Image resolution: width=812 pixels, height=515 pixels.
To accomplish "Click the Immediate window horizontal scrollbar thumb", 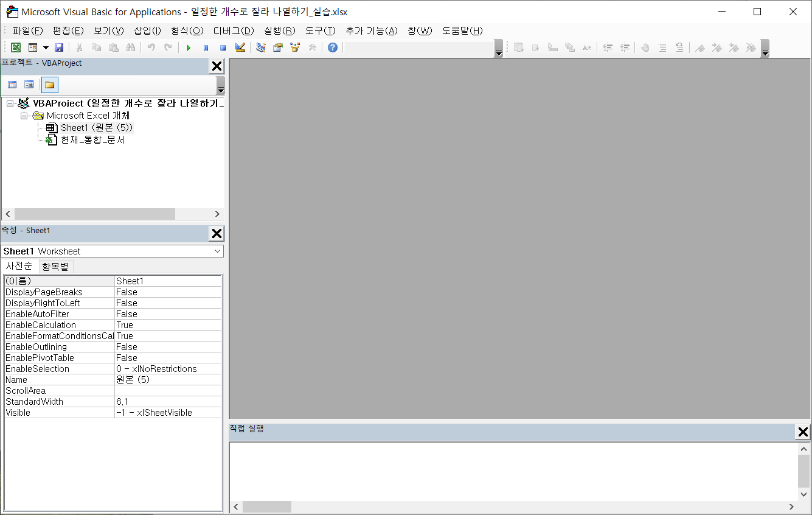I will click(267, 506).
